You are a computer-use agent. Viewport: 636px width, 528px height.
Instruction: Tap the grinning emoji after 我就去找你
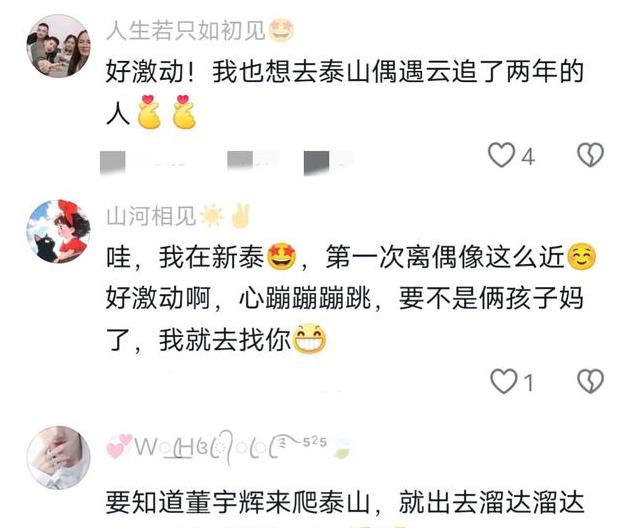click(x=309, y=339)
